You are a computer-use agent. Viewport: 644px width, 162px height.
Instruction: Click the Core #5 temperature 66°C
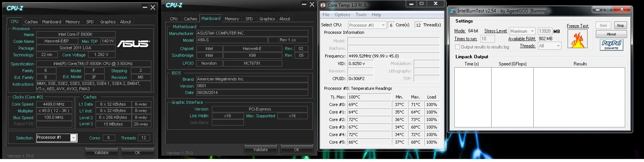click(369, 142)
